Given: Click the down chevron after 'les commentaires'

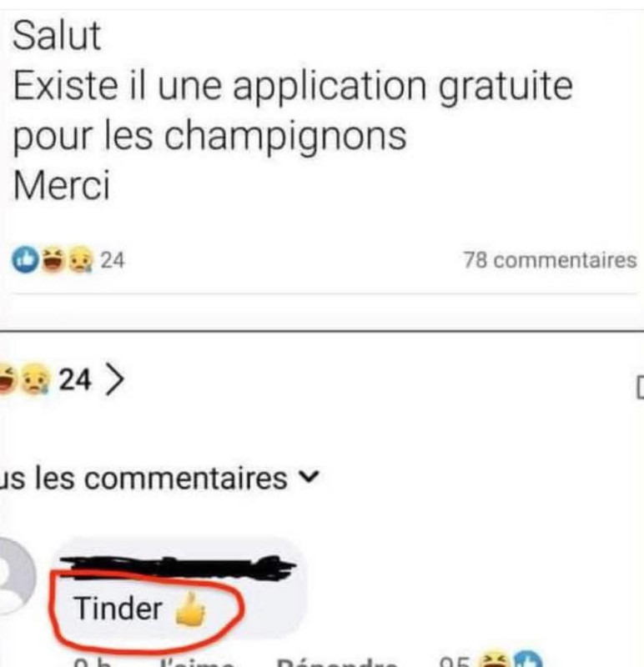Looking at the screenshot, I should point(309,477).
